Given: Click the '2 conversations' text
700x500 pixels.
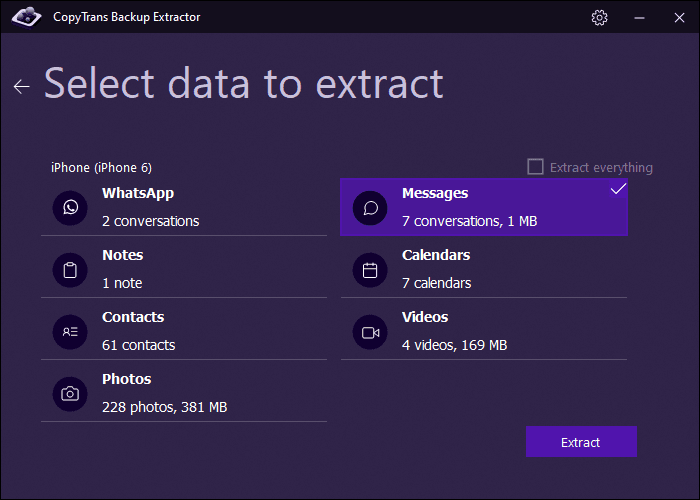Looking at the screenshot, I should coord(150,221).
